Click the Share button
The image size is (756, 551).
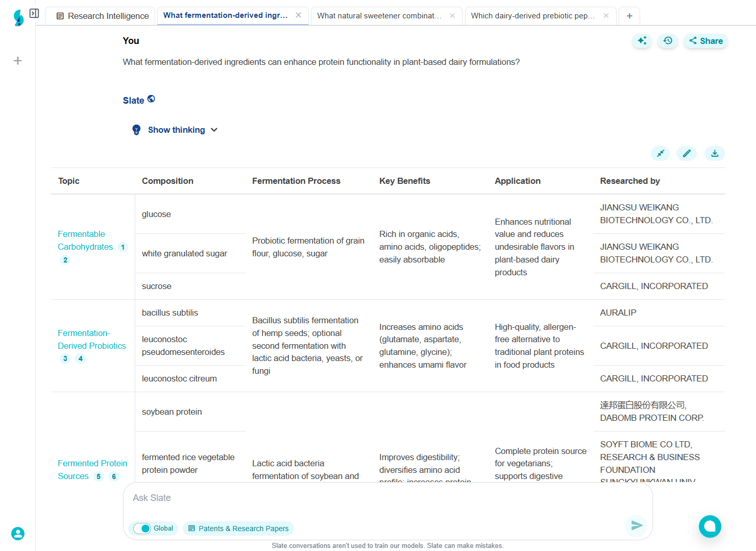706,41
